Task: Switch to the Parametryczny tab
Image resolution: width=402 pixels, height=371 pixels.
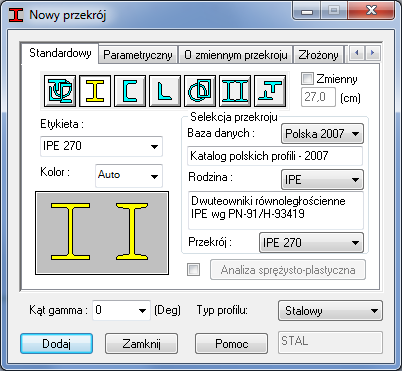Action: [x=138, y=55]
